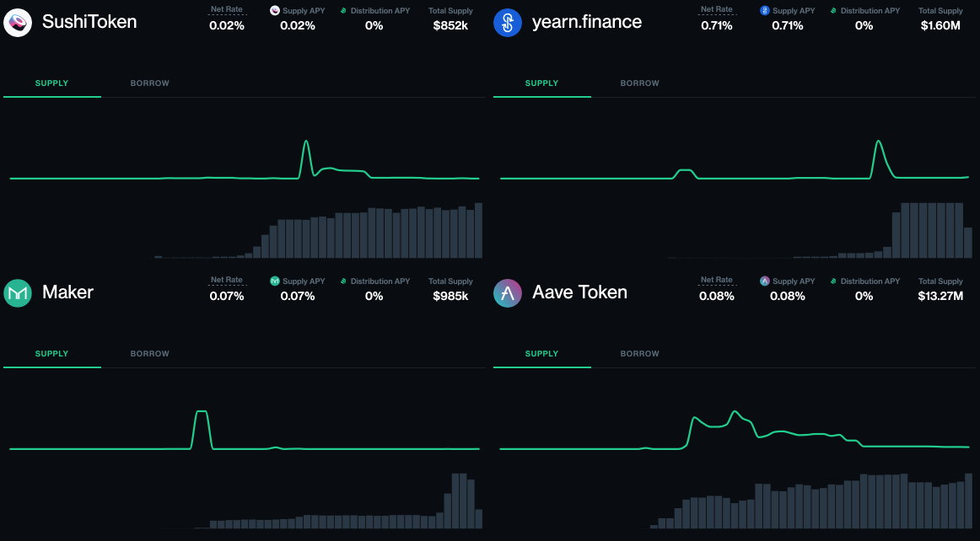Click SushiToken net rate value 0.02%
Image resolution: width=980 pixels, height=541 pixels.
pyautogui.click(x=227, y=25)
